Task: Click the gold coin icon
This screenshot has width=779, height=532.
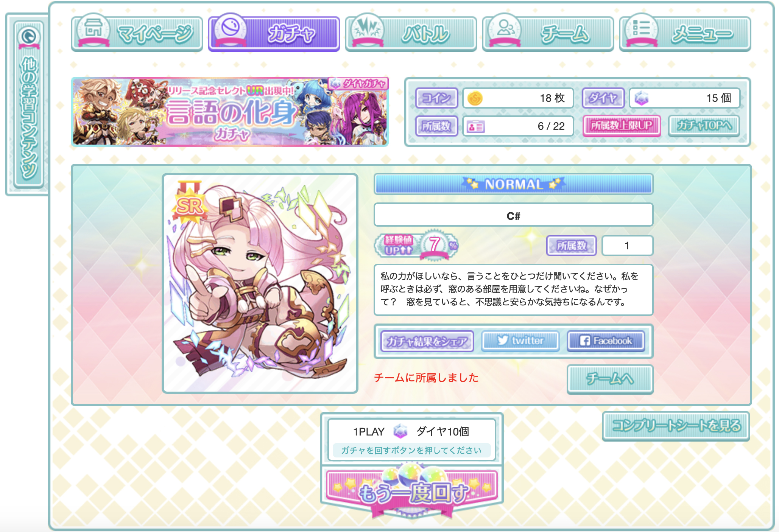Action: [x=475, y=98]
